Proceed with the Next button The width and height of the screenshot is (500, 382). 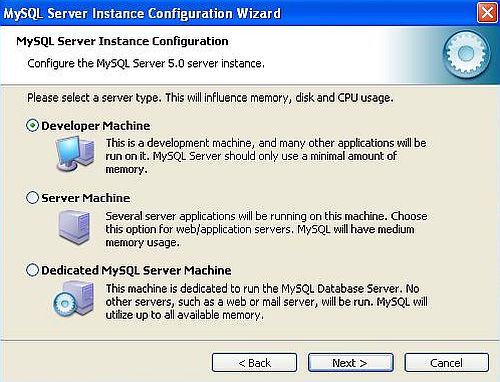[x=350, y=363]
